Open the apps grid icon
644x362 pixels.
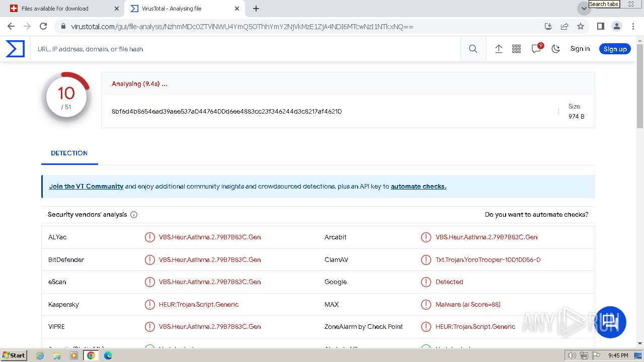point(516,49)
